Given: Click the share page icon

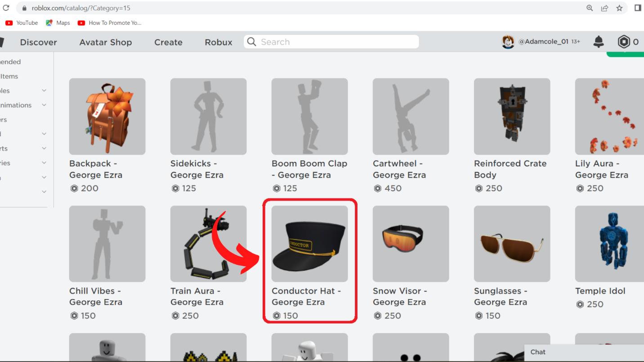Looking at the screenshot, I should click(604, 8).
